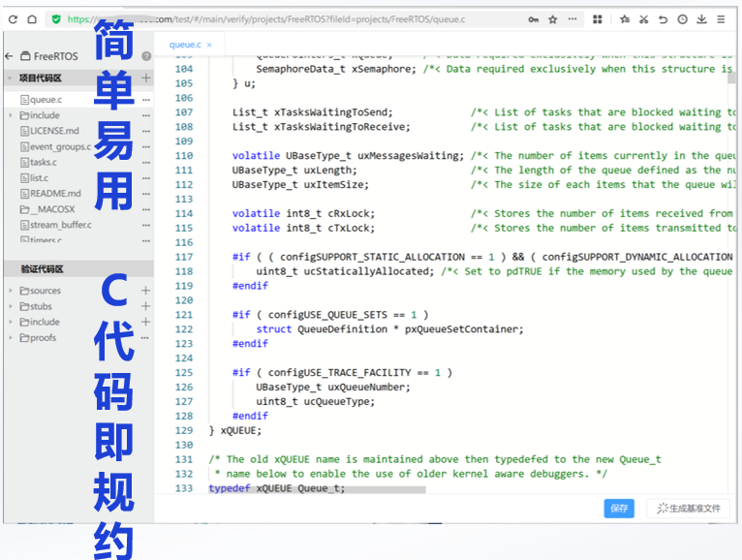Open more options for queue.c file

(x=146, y=100)
